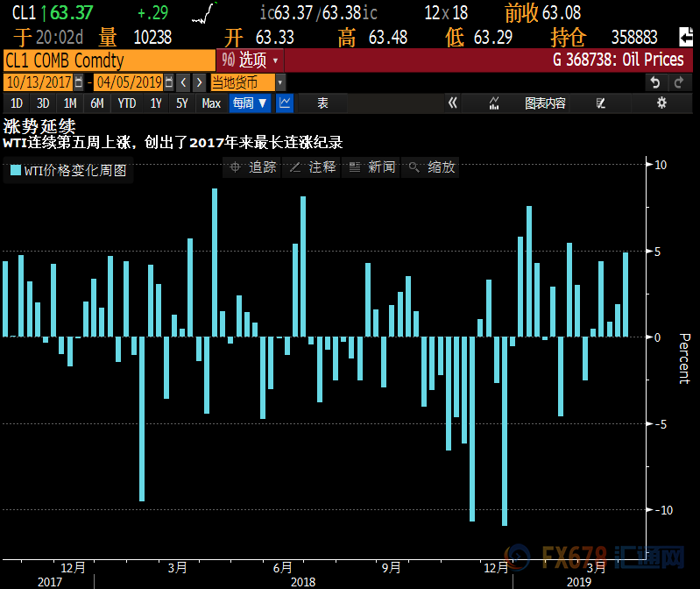Toggle the 缩放 zoom mode
The width and height of the screenshot is (700, 589).
click(x=431, y=167)
